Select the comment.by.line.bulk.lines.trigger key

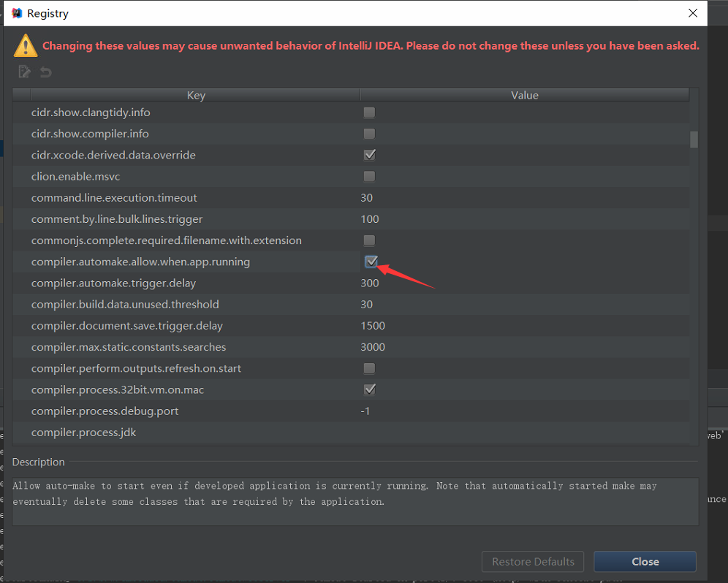pyautogui.click(x=117, y=220)
